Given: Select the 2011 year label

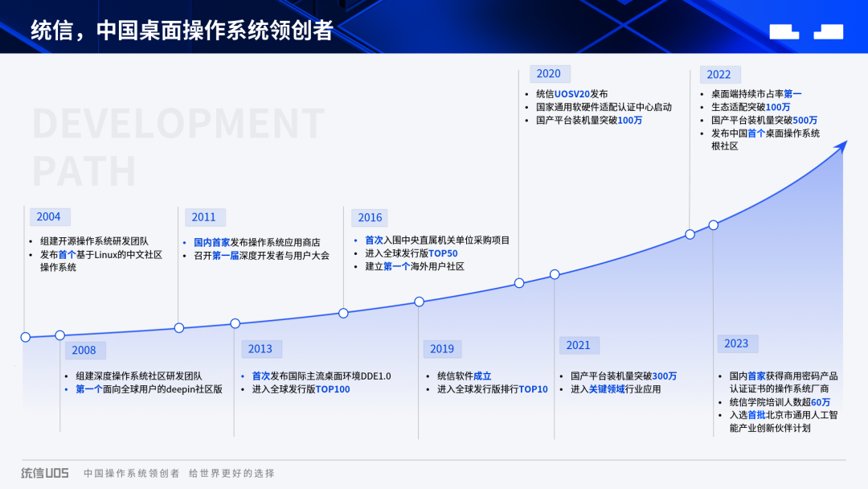Looking at the screenshot, I should tap(205, 218).
